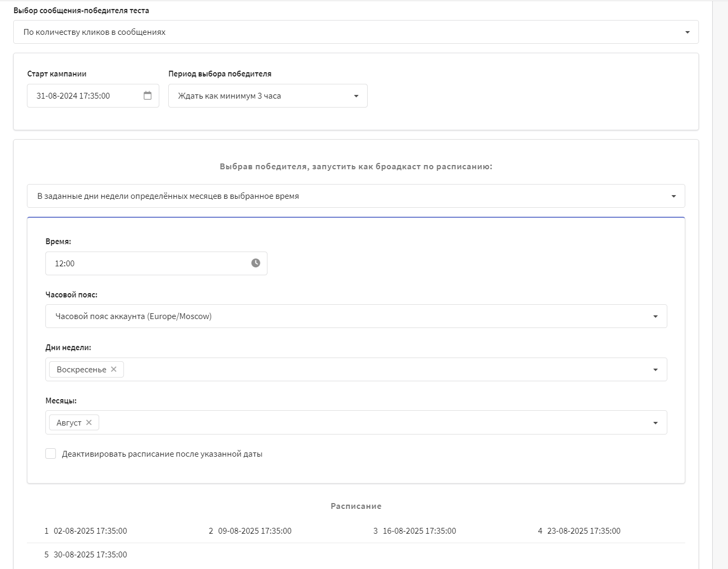Click the 12:00 time input field
The height and width of the screenshot is (569, 728).
156,263
